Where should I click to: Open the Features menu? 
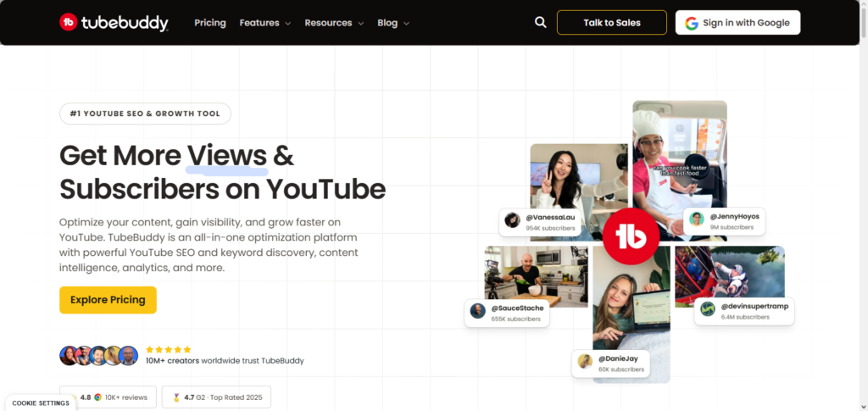[x=264, y=23]
